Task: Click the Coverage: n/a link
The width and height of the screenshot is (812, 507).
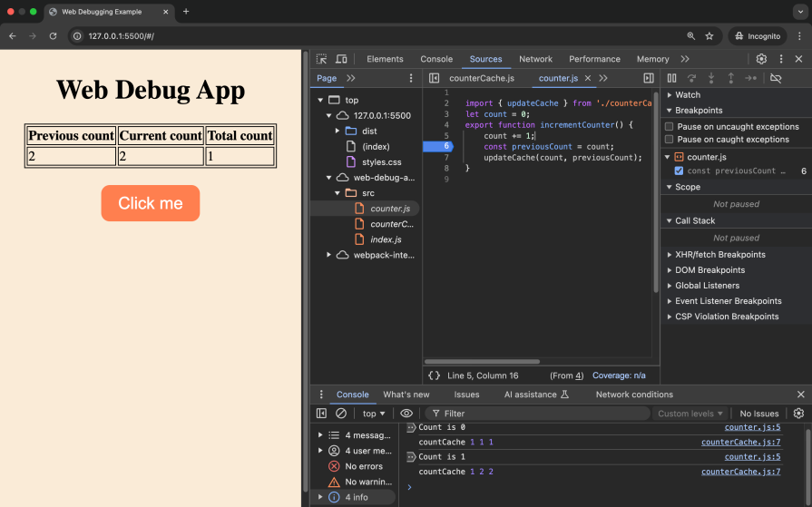Action: point(619,375)
